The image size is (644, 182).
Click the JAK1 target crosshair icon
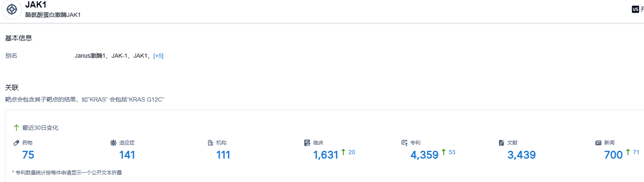12,9
